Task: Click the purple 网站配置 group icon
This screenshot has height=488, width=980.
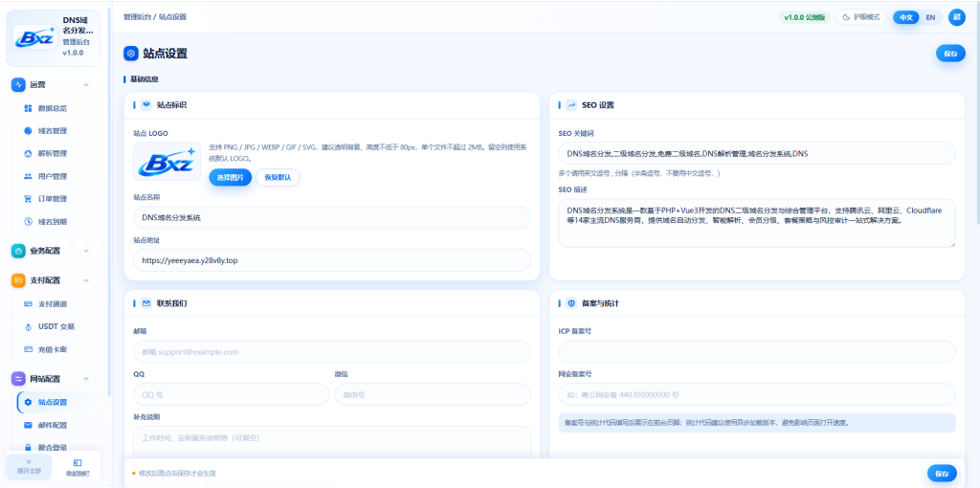Action: [x=19, y=379]
